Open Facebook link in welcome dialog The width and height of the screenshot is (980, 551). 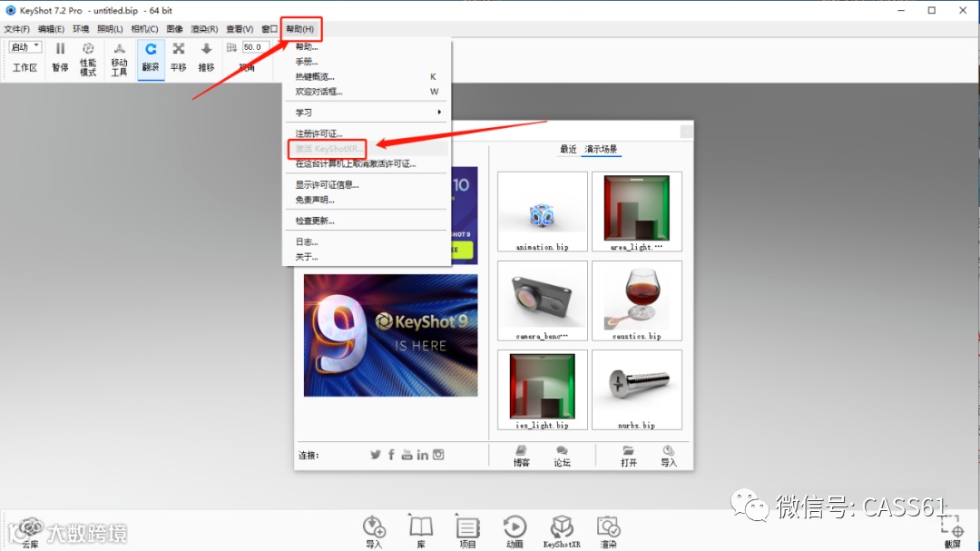coord(391,455)
